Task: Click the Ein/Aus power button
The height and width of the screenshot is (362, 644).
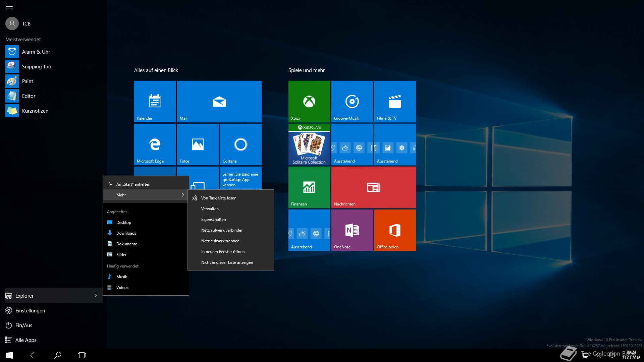Action: 54,325
